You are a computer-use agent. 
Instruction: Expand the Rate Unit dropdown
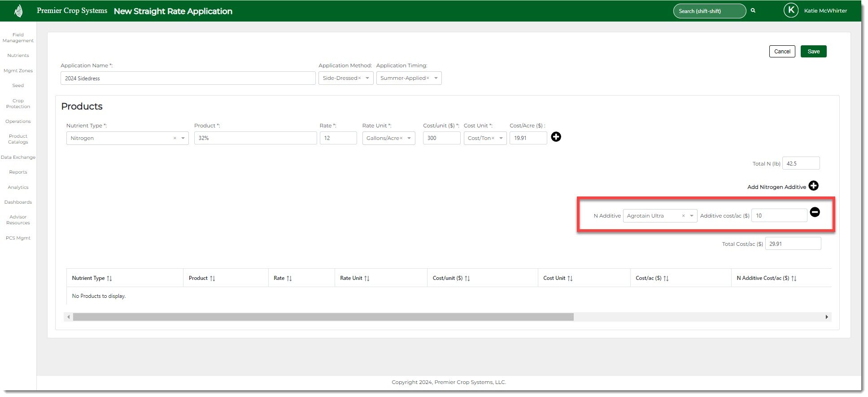coord(409,138)
